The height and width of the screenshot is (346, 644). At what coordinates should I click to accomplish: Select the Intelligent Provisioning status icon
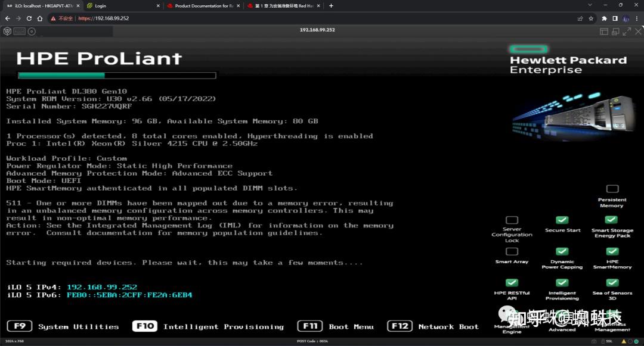562,283
